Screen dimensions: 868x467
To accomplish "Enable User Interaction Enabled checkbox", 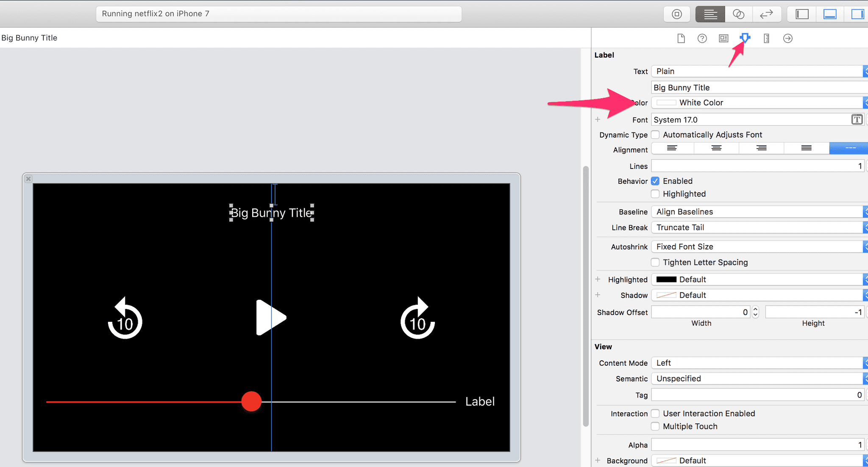I will point(655,414).
